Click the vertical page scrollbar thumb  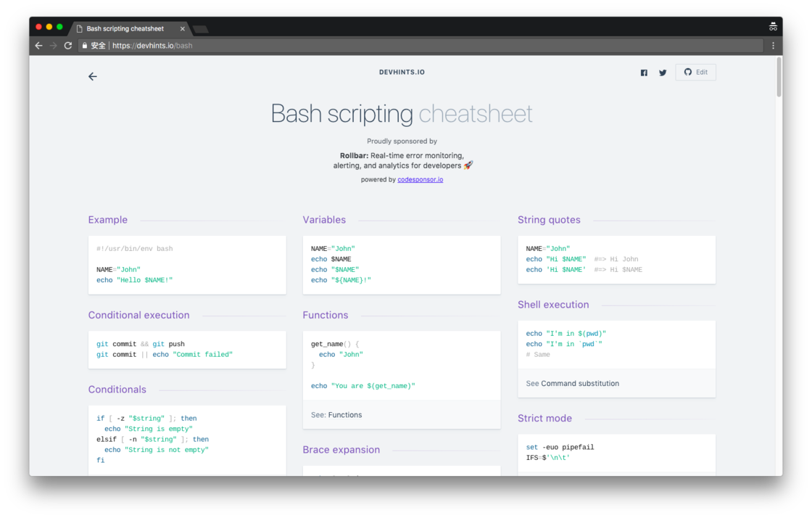coord(779,77)
